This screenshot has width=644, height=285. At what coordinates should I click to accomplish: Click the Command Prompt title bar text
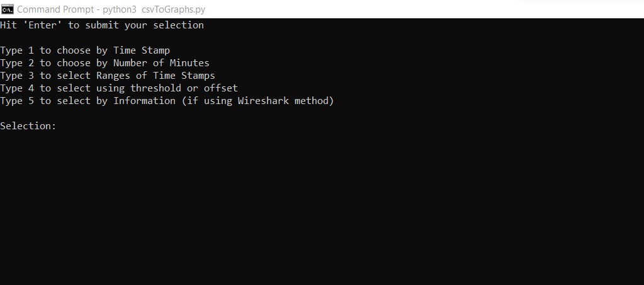(x=111, y=9)
